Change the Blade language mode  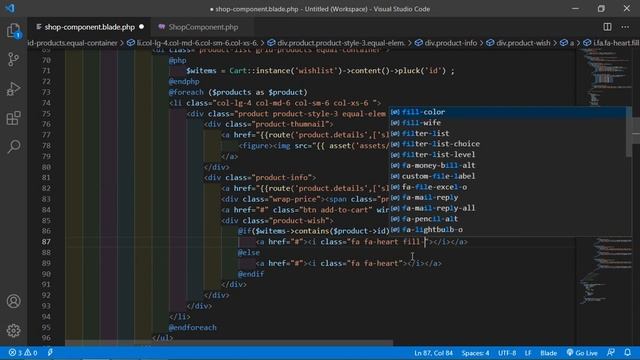coord(549,353)
